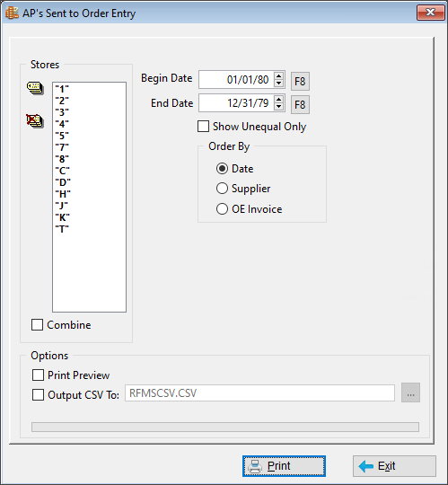Enable Show Unequal Only checkbox

click(x=203, y=127)
